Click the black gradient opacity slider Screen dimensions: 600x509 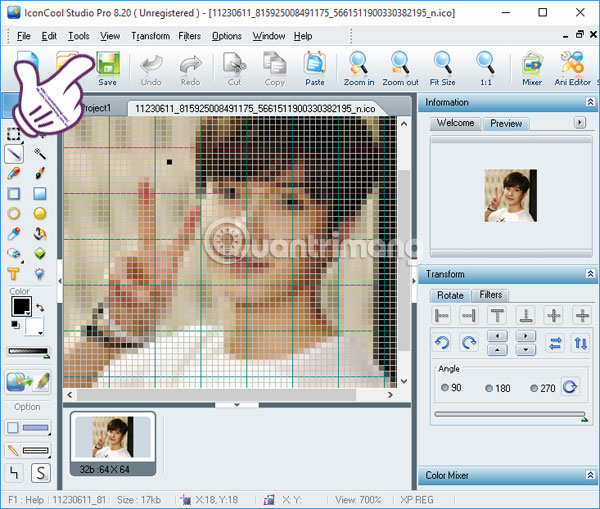tap(28, 351)
